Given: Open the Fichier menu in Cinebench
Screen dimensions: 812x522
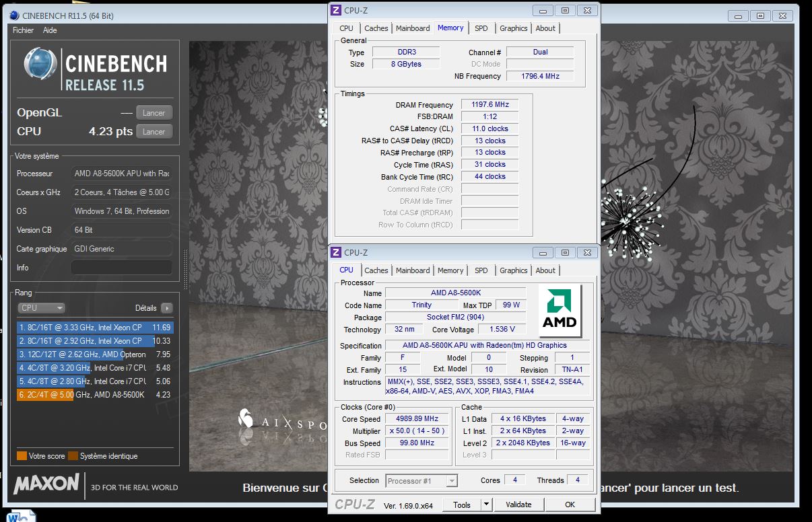Looking at the screenshot, I should pyautogui.click(x=23, y=30).
